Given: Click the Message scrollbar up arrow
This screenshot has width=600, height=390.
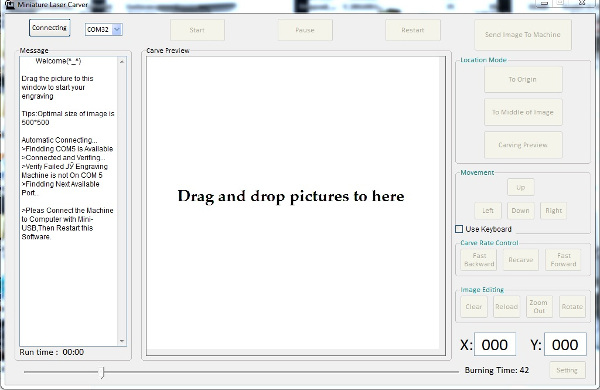Looking at the screenshot, I should [122, 62].
